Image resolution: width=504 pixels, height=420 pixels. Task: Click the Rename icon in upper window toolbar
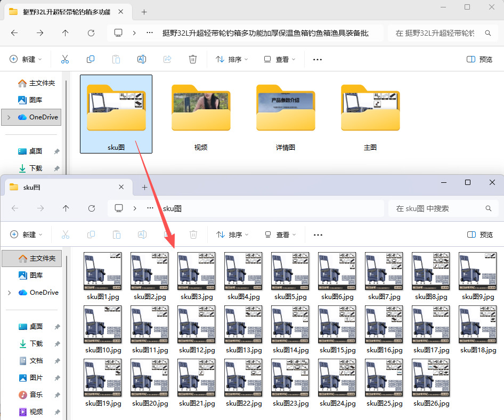[142, 59]
